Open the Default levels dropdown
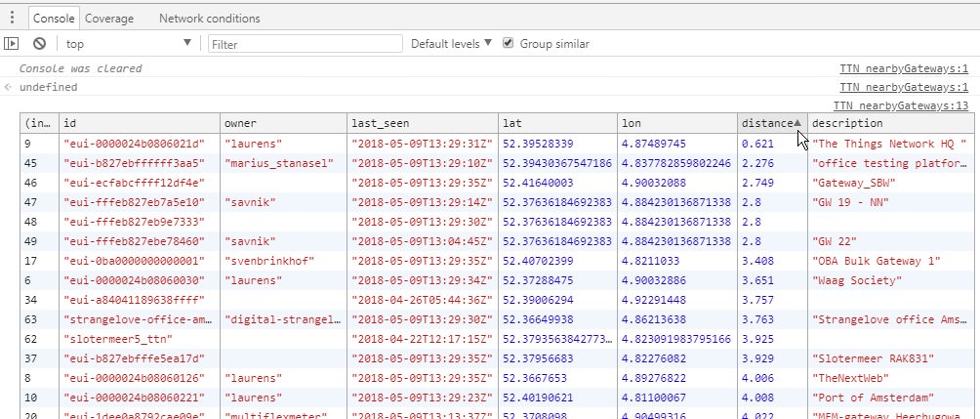980x419 pixels. pyautogui.click(x=451, y=44)
